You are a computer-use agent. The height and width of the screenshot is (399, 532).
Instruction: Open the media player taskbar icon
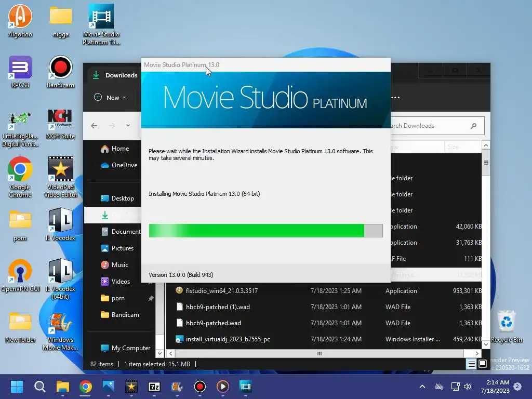click(x=222, y=387)
